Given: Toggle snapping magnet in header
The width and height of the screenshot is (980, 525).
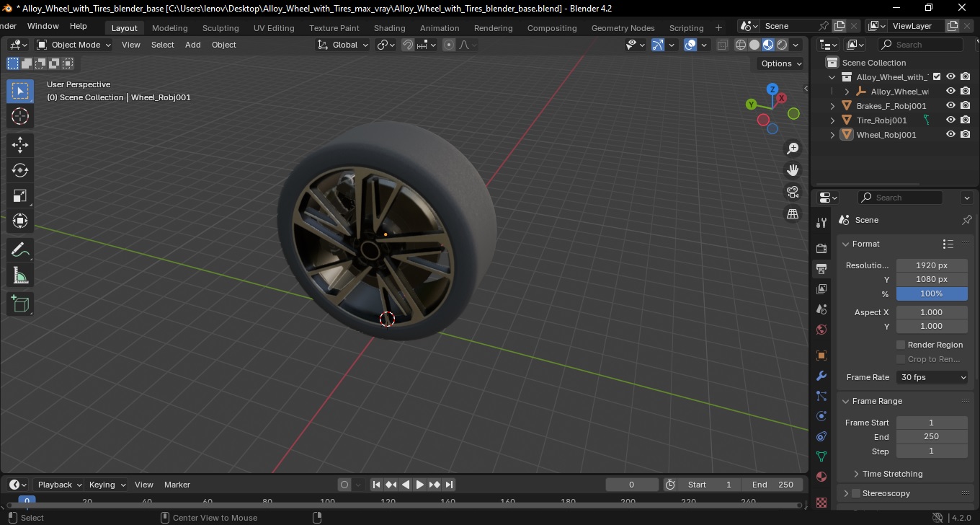Looking at the screenshot, I should click(x=408, y=45).
